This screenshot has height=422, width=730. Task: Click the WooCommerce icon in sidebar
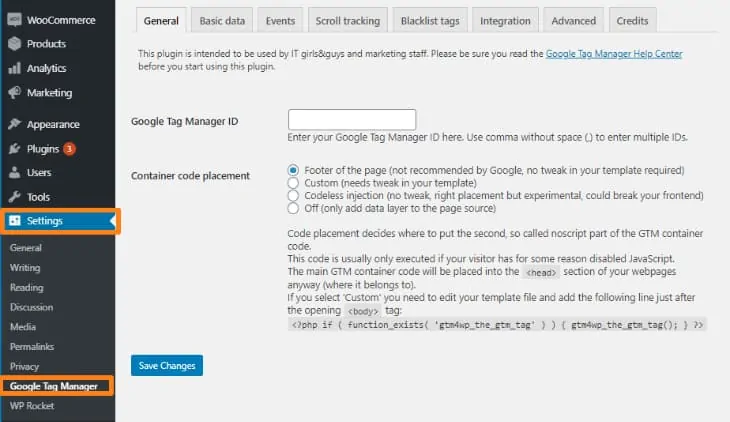point(14,20)
